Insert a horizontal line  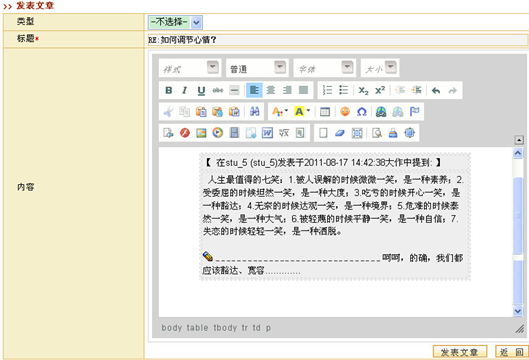coord(234,90)
